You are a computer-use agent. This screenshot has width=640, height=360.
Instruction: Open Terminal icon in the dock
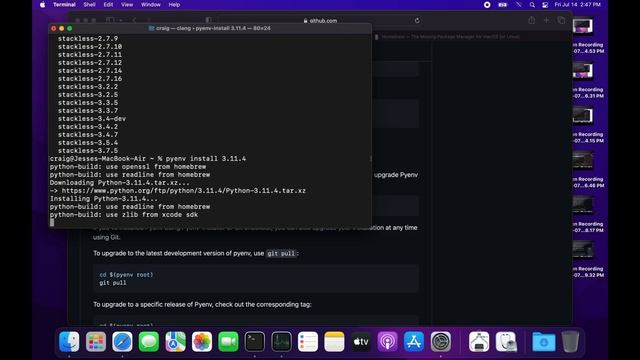click(255, 341)
